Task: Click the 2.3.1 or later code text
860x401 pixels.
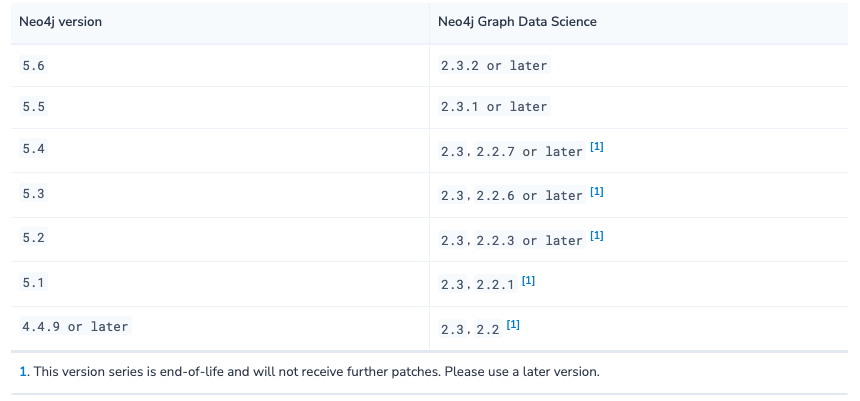Action: tap(494, 107)
